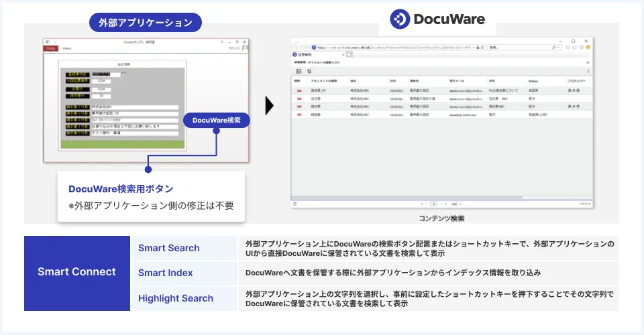Sort by Status column header
The image size is (644, 335).
pyautogui.click(x=533, y=81)
